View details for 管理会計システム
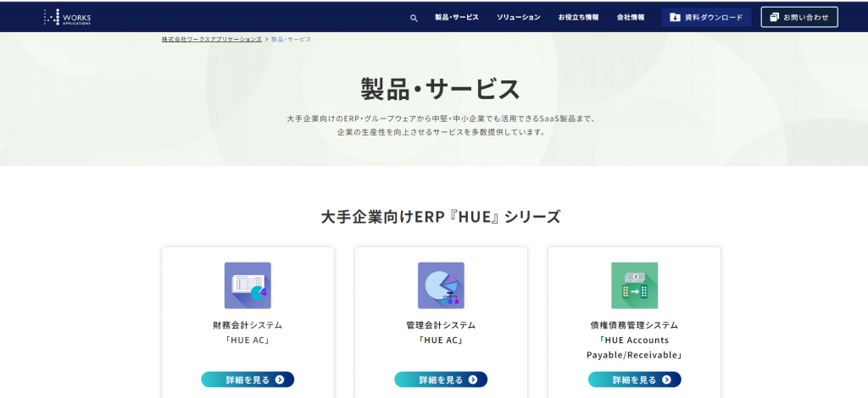868x398 pixels. pos(441,379)
